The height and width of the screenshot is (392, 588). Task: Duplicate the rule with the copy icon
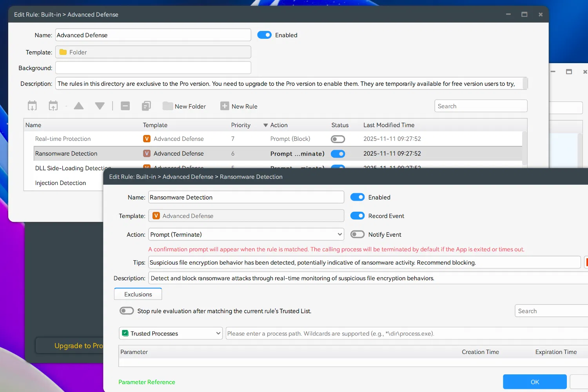146,106
